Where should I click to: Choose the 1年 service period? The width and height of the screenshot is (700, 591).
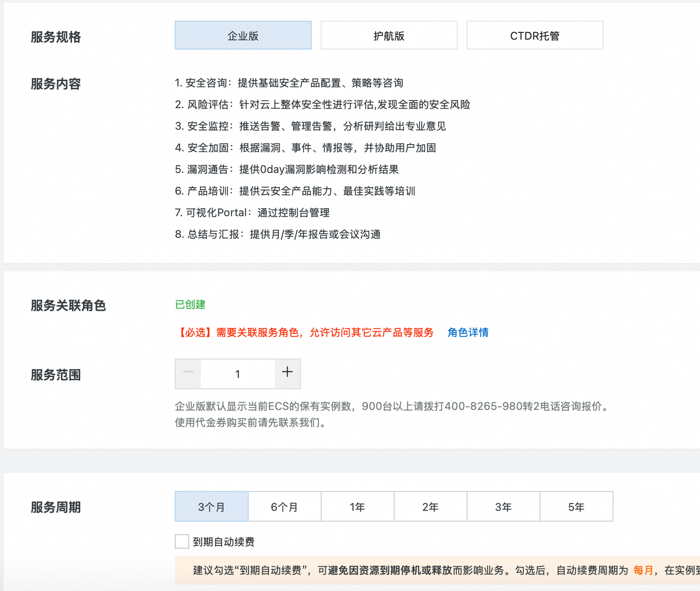point(358,506)
